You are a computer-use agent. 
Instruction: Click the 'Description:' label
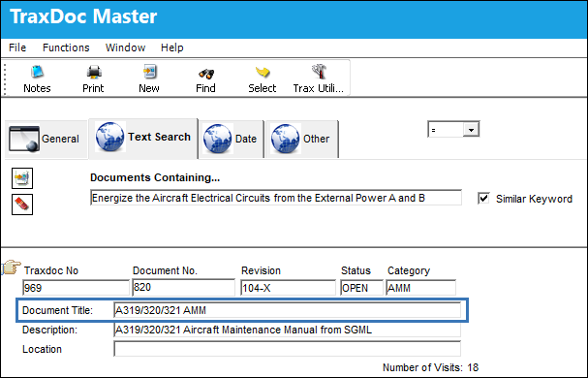pos(49,330)
